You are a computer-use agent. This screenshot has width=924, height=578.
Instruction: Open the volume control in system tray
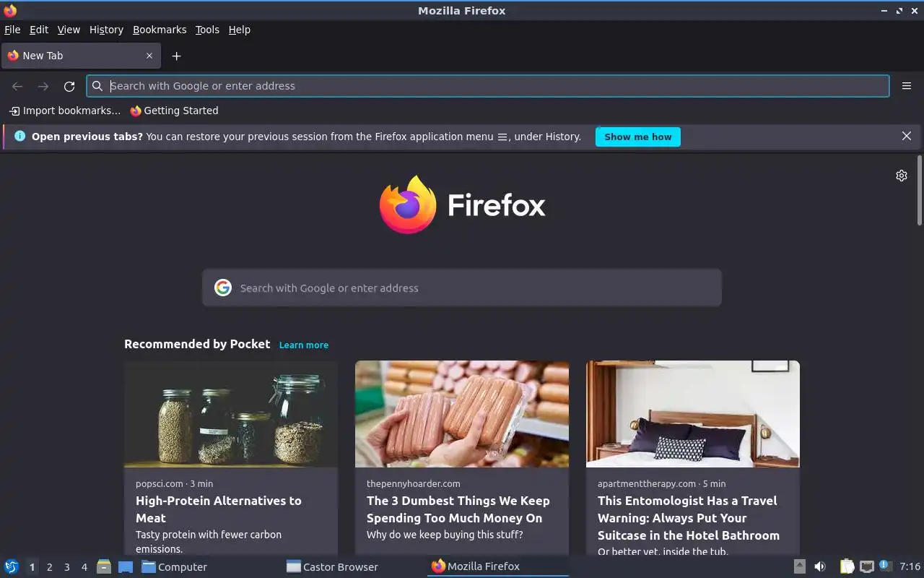[820, 566]
